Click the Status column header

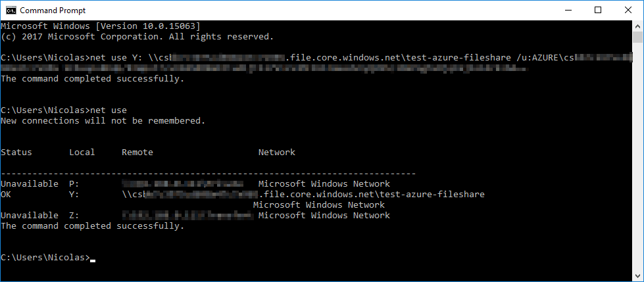(16, 153)
